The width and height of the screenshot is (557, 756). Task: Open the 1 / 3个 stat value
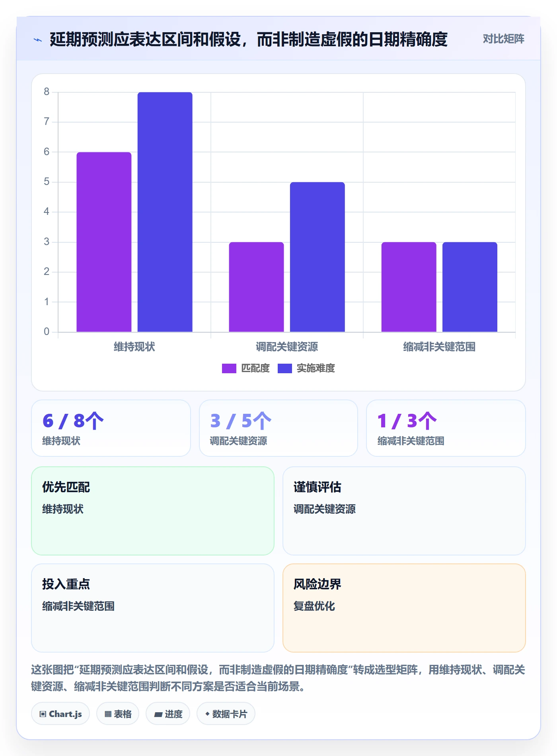pyautogui.click(x=407, y=421)
